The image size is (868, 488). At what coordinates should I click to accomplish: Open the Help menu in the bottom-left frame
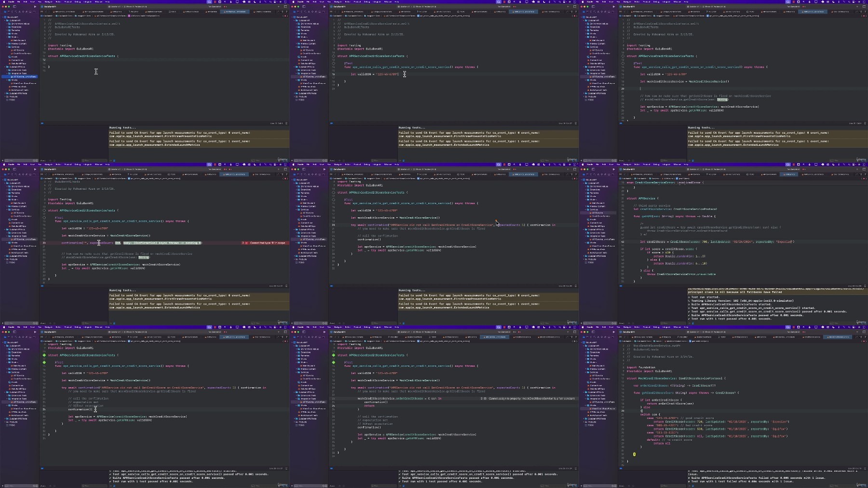pyautogui.click(x=108, y=327)
